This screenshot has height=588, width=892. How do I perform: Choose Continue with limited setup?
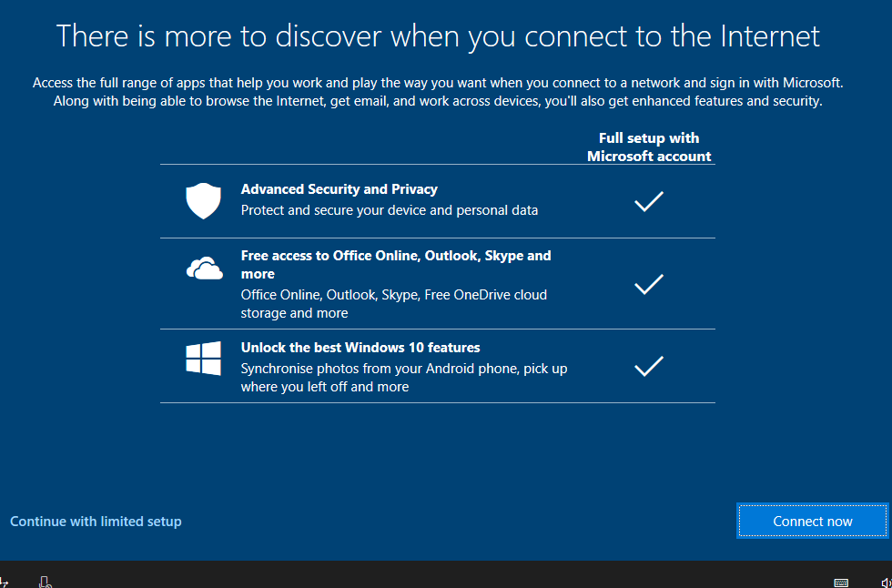coord(96,521)
